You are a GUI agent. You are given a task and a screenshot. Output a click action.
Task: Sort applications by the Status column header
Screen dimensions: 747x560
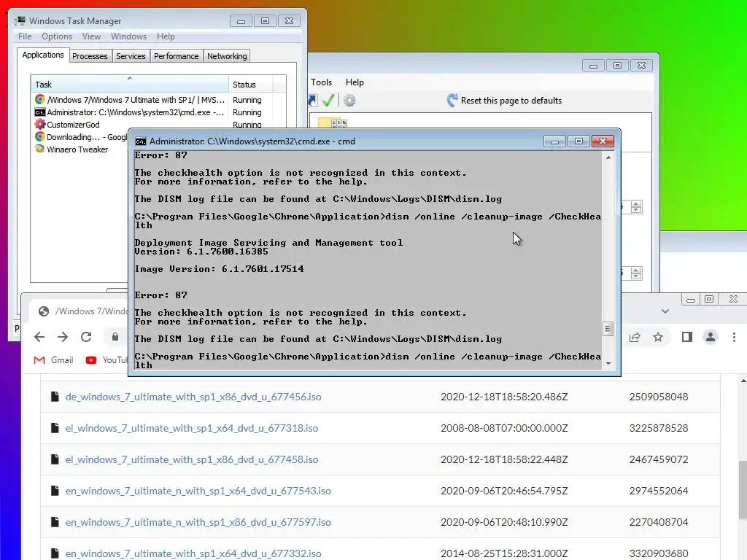tap(250, 85)
